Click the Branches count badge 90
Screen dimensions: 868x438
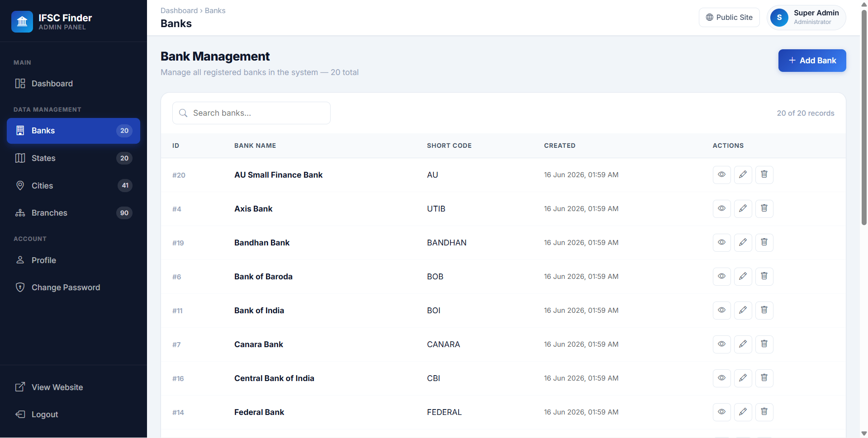coord(124,213)
